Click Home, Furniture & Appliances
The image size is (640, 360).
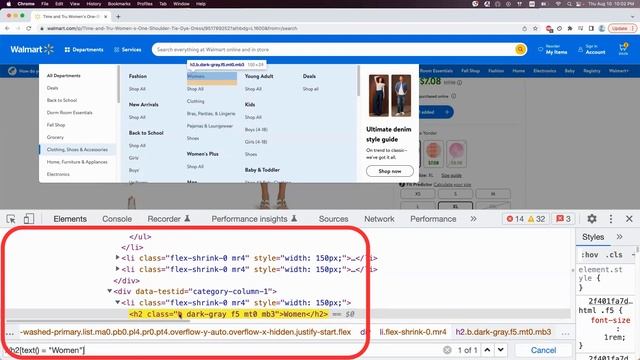pos(77,162)
